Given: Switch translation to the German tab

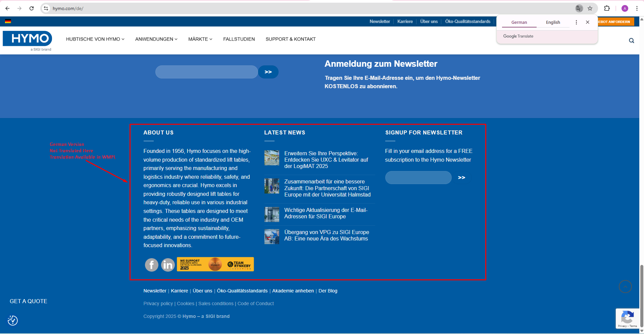Looking at the screenshot, I should click(x=519, y=22).
